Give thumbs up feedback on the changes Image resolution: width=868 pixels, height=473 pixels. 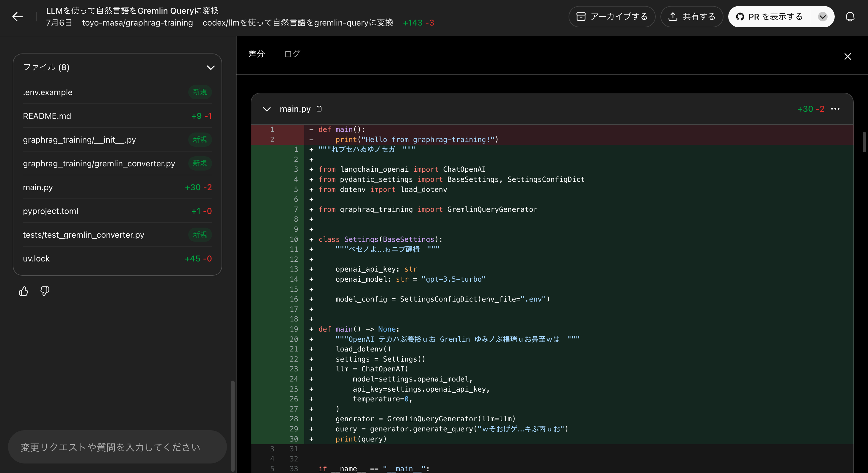pyautogui.click(x=23, y=291)
